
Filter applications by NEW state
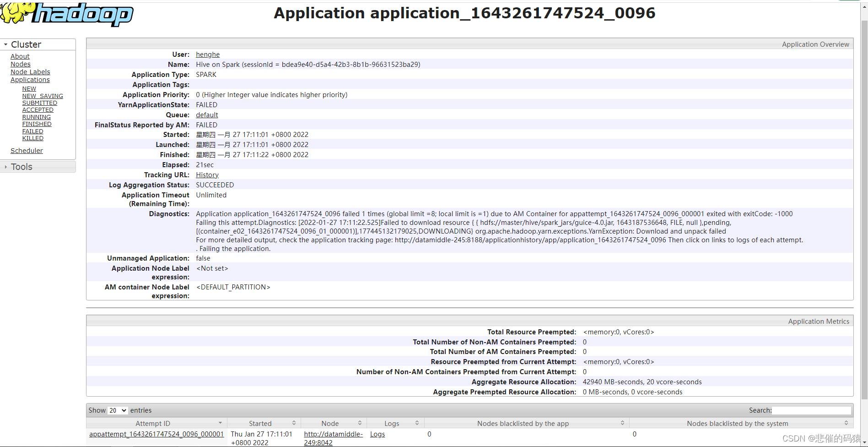[29, 89]
